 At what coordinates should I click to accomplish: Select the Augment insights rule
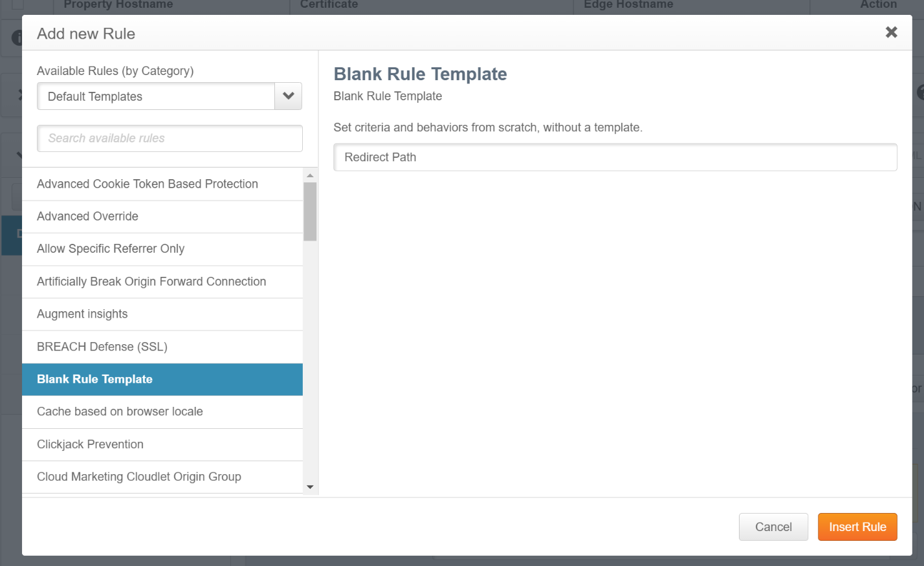82,314
